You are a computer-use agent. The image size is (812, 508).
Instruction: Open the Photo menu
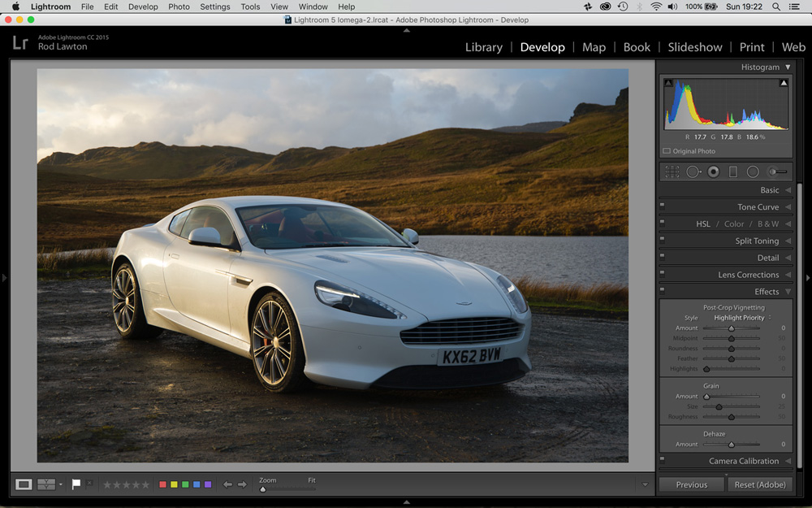tap(179, 7)
